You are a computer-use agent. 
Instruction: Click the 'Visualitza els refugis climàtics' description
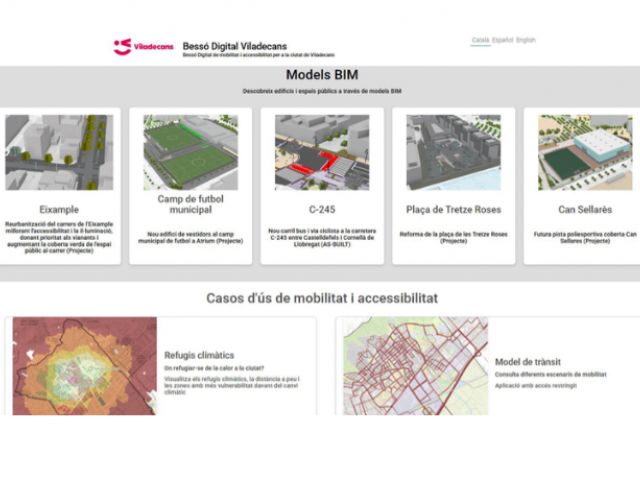coord(232,385)
